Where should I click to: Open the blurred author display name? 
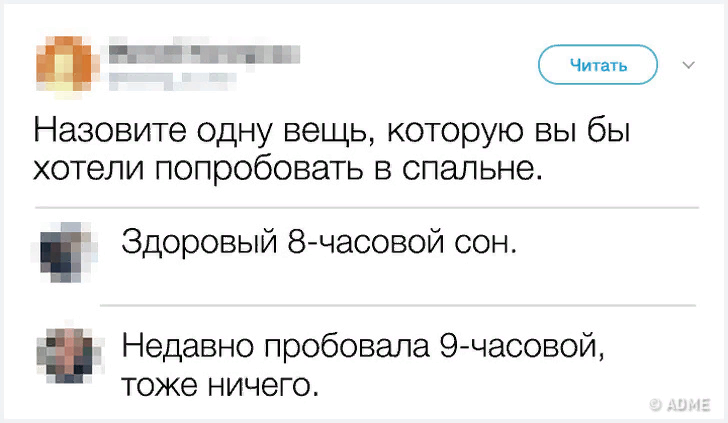(x=198, y=53)
